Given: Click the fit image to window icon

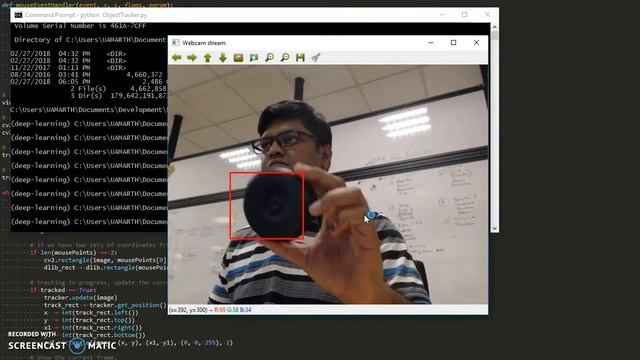Looking at the screenshot, I should click(x=254, y=58).
